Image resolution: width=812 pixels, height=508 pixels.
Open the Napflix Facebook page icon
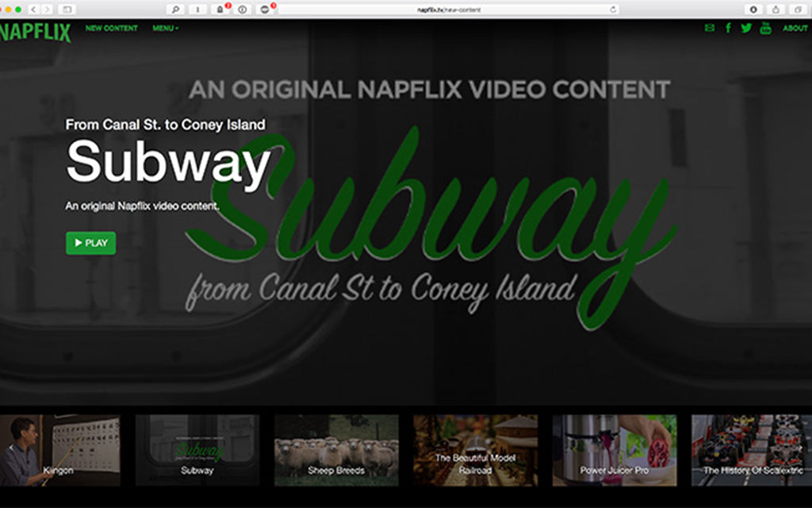click(728, 29)
